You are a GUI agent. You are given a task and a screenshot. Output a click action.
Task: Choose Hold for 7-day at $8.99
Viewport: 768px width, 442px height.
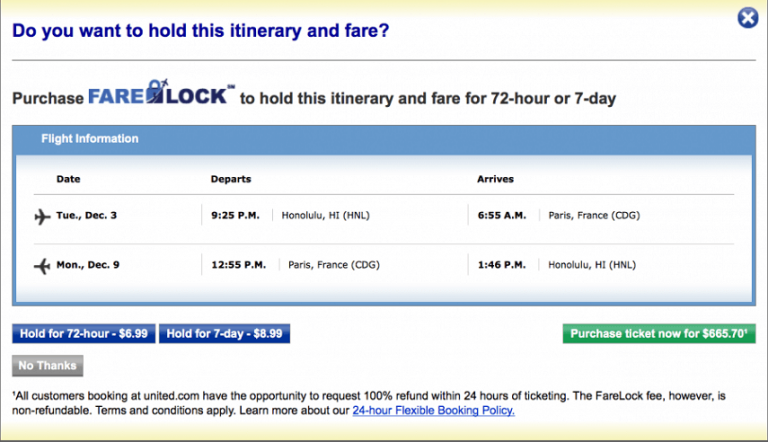[225, 334]
